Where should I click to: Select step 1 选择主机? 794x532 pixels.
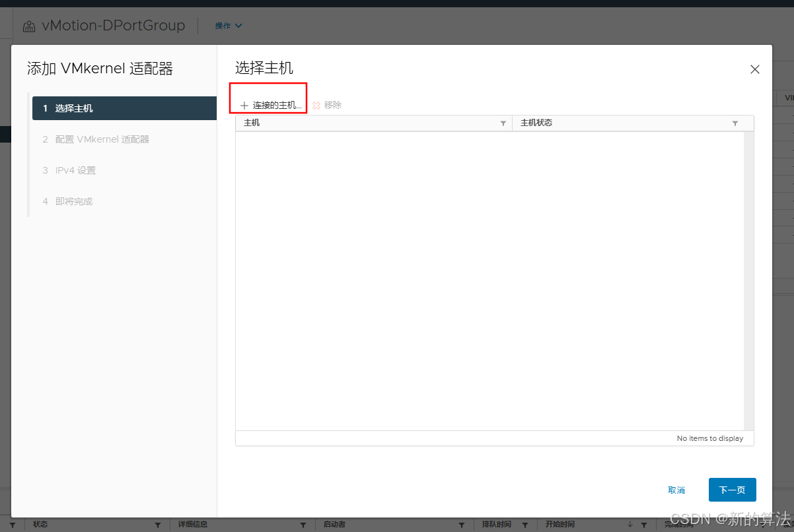[124, 108]
